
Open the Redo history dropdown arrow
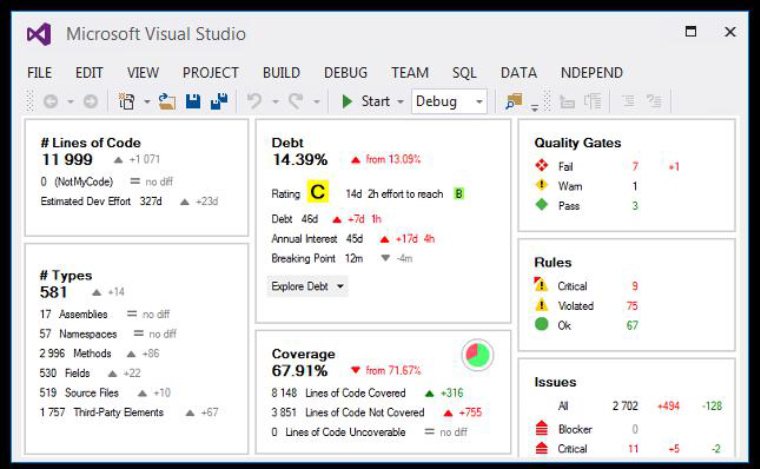click(x=317, y=102)
